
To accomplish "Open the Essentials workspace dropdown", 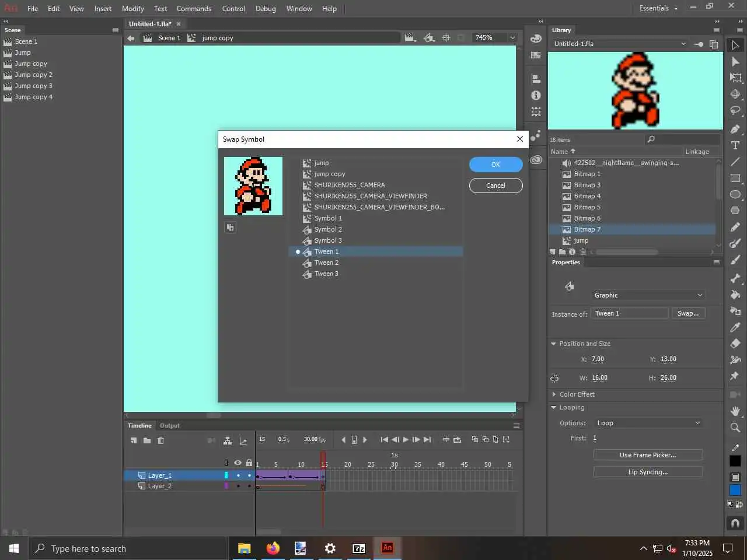I will click(x=658, y=8).
